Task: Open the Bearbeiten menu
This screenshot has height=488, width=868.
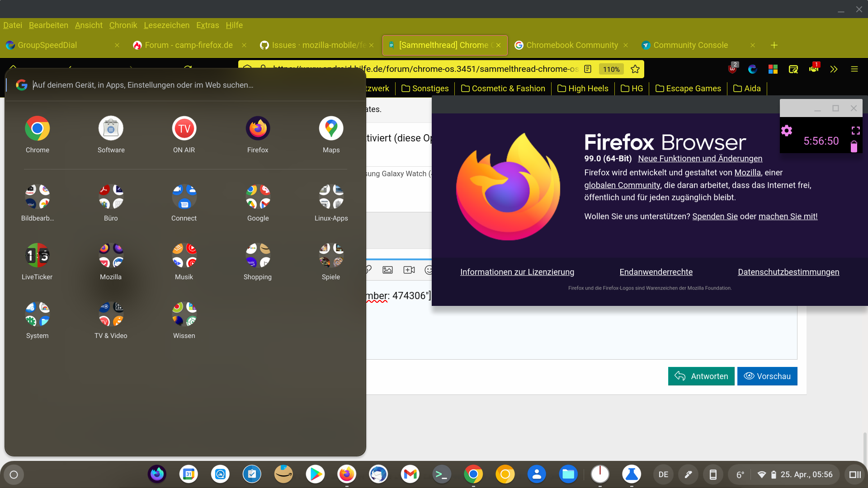Action: click(48, 25)
